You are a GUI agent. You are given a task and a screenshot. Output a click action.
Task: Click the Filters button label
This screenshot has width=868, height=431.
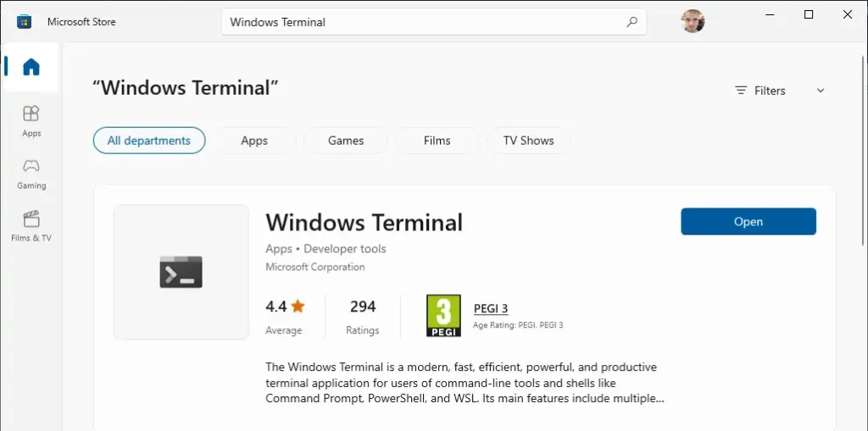tap(770, 91)
